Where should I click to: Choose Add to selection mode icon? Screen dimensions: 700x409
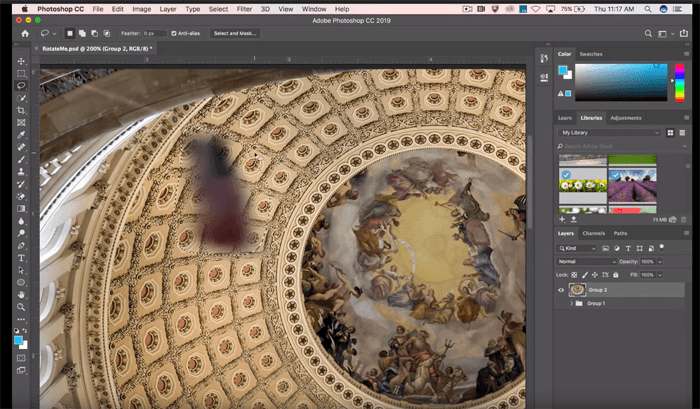pyautogui.click(x=82, y=33)
